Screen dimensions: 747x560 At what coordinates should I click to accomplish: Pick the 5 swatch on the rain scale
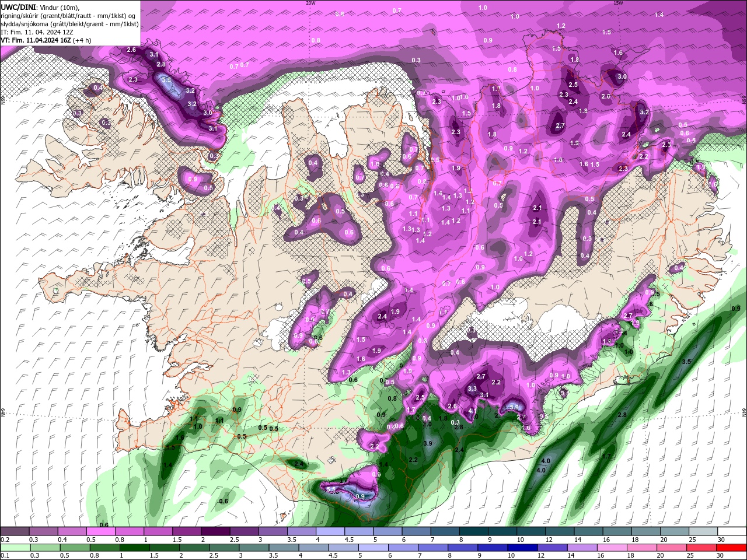(x=373, y=548)
